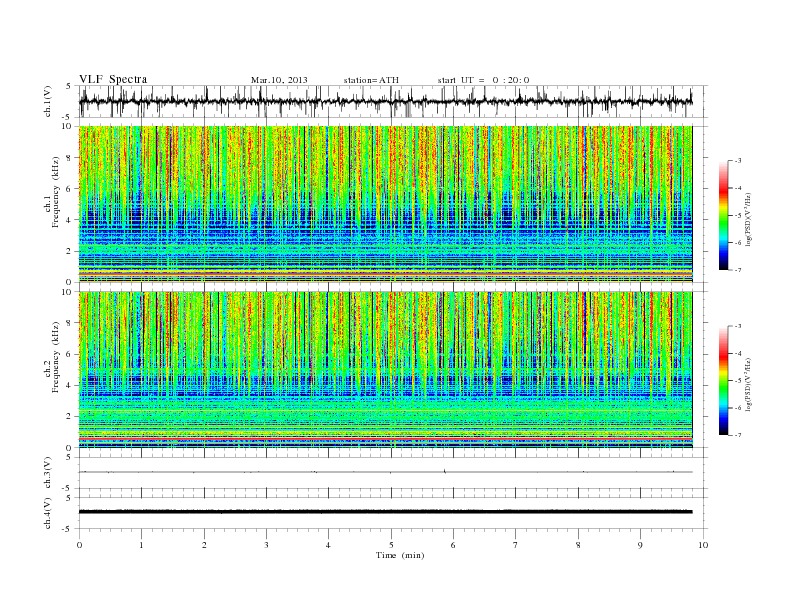Click time axis tick label "4"

click(329, 545)
